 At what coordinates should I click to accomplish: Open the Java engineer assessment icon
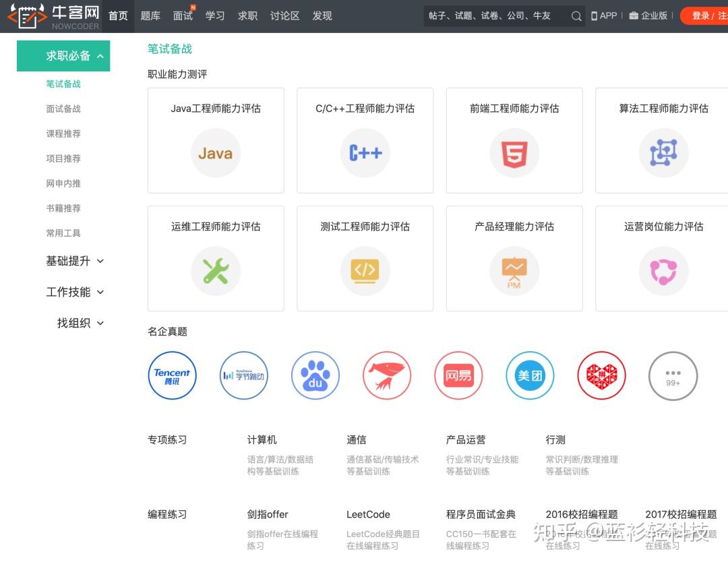pos(216,153)
